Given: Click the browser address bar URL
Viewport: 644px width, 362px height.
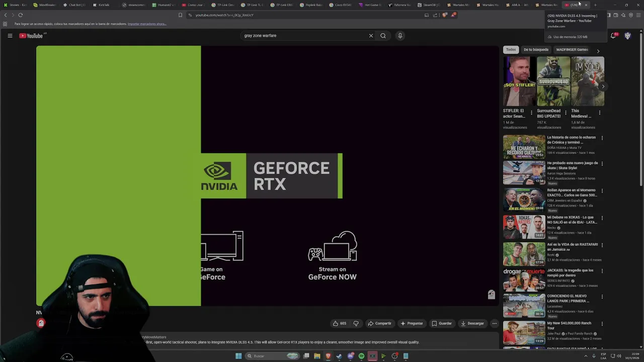Looking at the screenshot, I should [x=224, y=15].
